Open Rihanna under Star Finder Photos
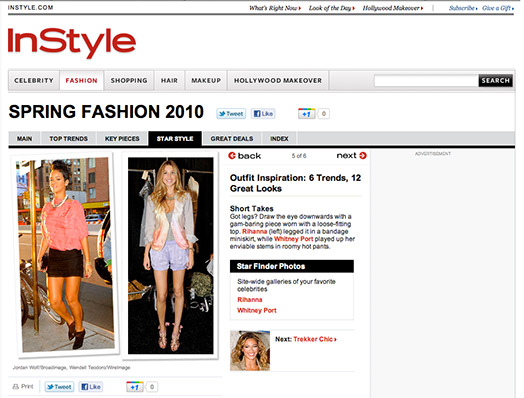This screenshot has width=524, height=398. (250, 299)
